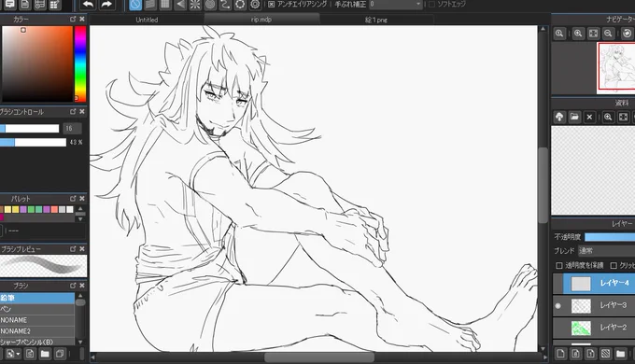Click the halftone layer icon in the layer panel

click(605, 354)
